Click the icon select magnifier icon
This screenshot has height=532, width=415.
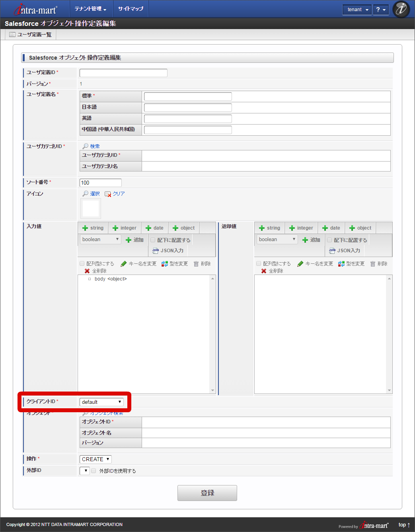click(85, 193)
